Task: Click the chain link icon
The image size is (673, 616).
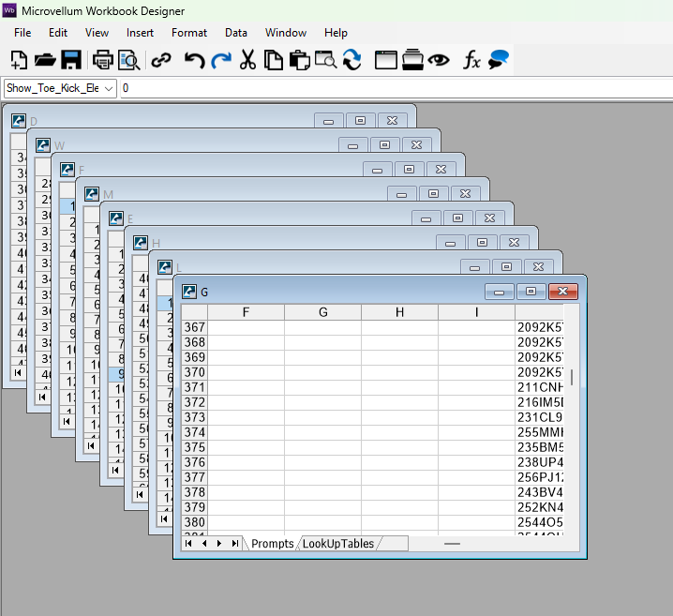Action: click(x=161, y=60)
